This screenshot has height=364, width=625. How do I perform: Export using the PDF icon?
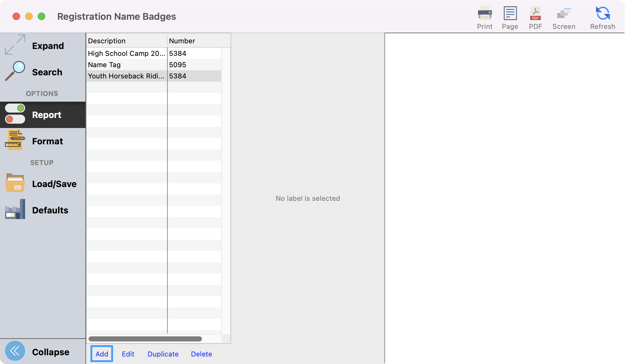tap(535, 14)
